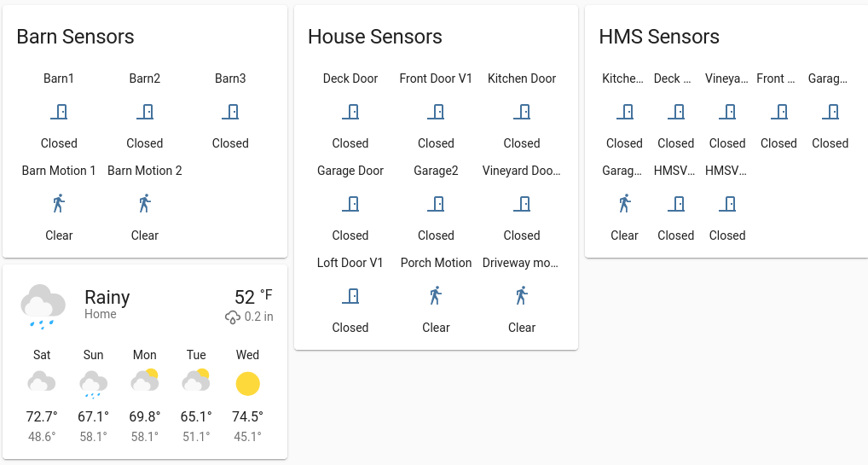Click the Tuesday forecast high temperature
Viewport: 868px width, 465px height.
[196, 416]
